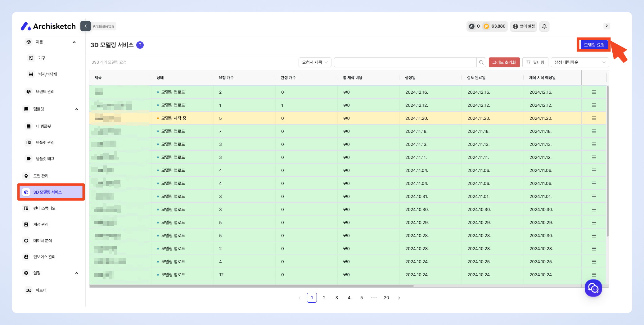Click the request search input field

click(405, 62)
